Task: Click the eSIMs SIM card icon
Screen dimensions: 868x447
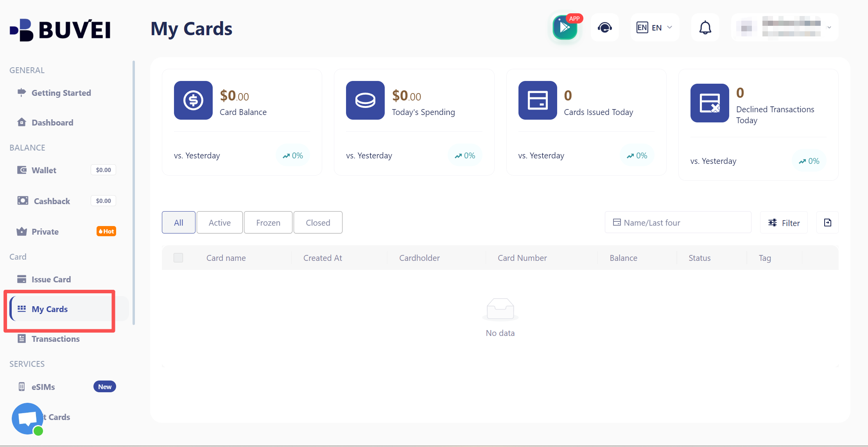Action: coord(22,386)
